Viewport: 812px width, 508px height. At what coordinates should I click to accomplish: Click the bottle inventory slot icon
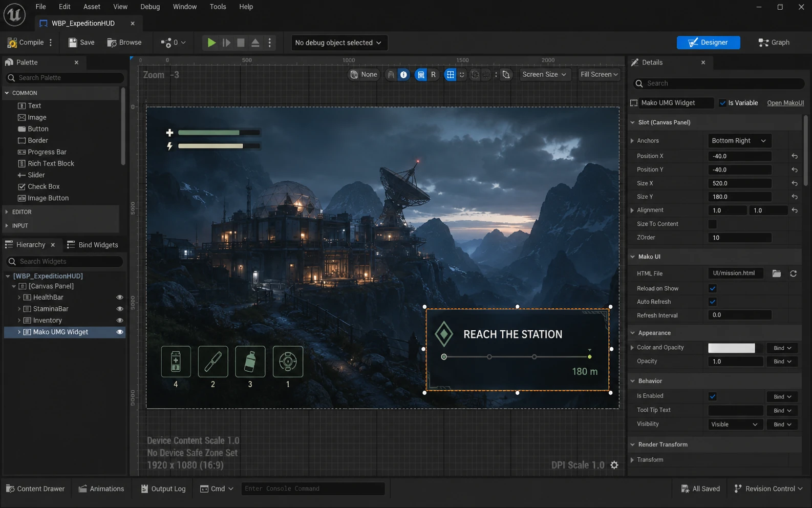pos(250,362)
